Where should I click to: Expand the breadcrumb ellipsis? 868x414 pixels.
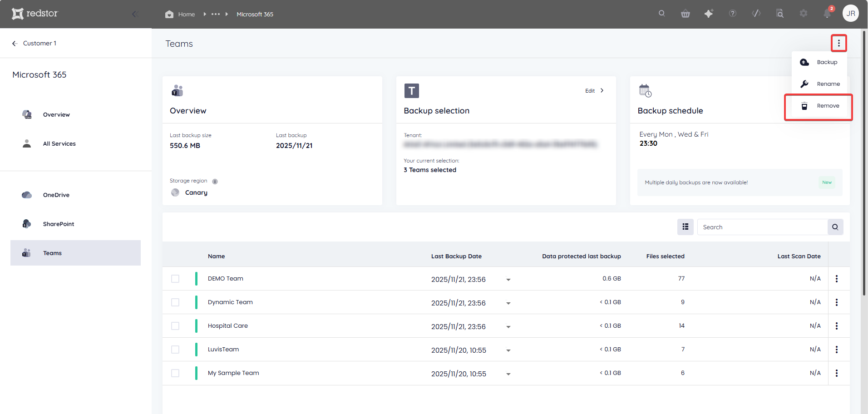[216, 14]
